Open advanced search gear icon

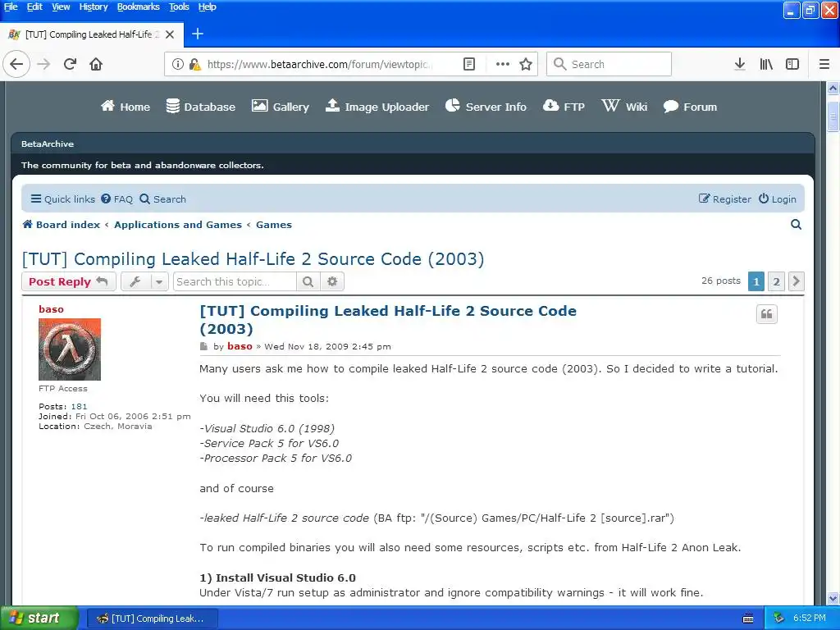332,281
